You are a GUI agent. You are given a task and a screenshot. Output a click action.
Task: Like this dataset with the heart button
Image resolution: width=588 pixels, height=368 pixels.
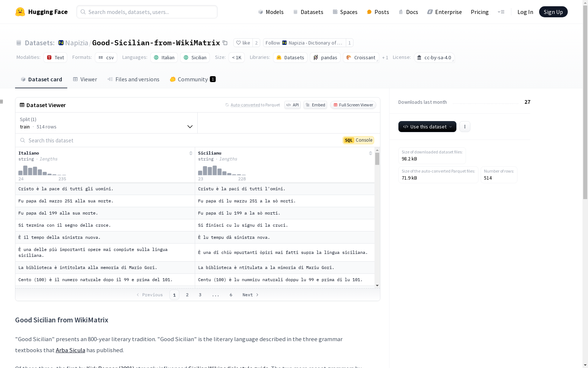tap(243, 43)
